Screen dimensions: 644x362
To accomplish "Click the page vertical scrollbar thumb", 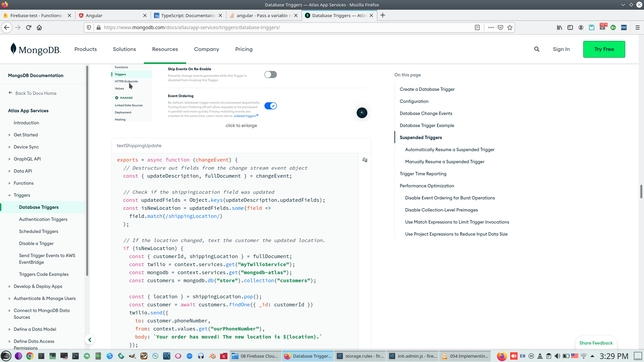I will (641, 191).
